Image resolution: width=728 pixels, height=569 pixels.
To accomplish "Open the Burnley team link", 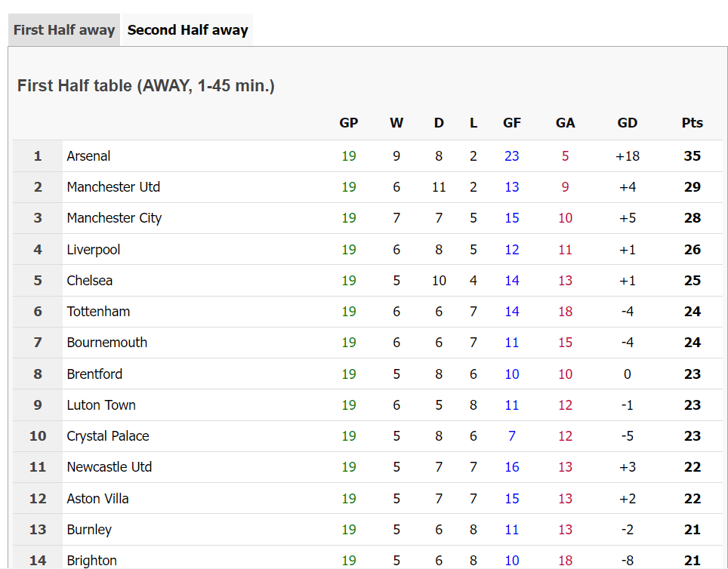I will (x=89, y=530).
